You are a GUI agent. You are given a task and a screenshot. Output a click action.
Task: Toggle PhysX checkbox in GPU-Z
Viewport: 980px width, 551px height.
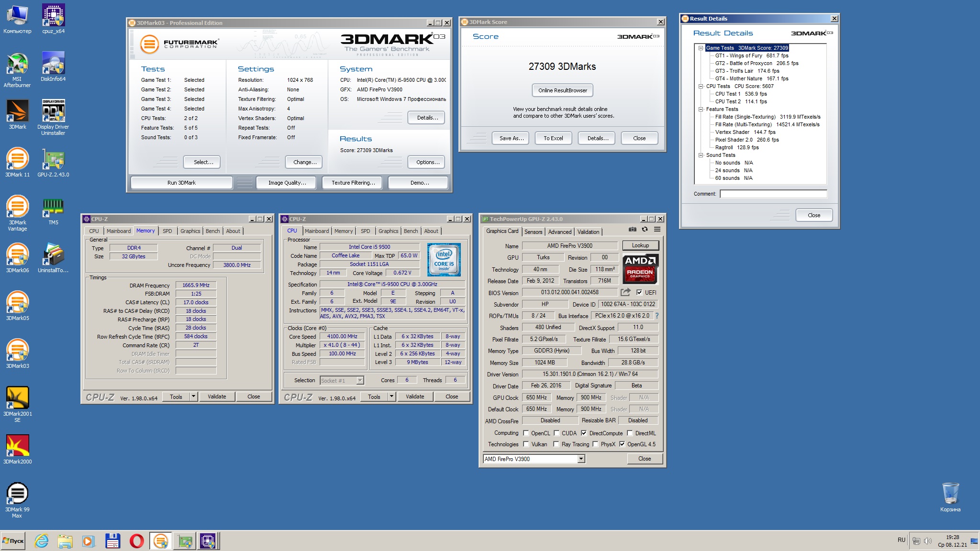(595, 444)
